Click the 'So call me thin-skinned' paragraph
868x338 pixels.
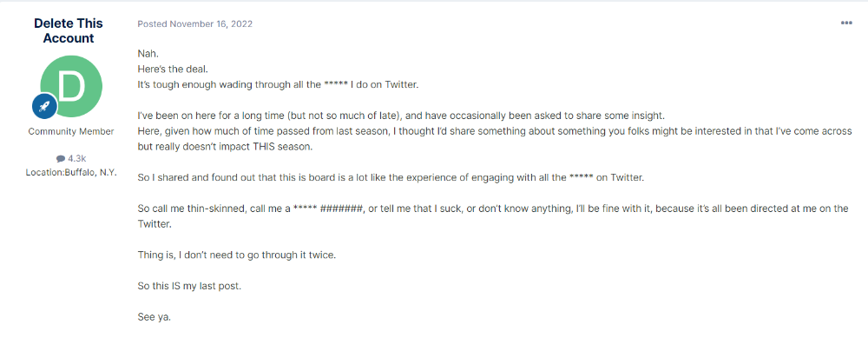pos(493,216)
